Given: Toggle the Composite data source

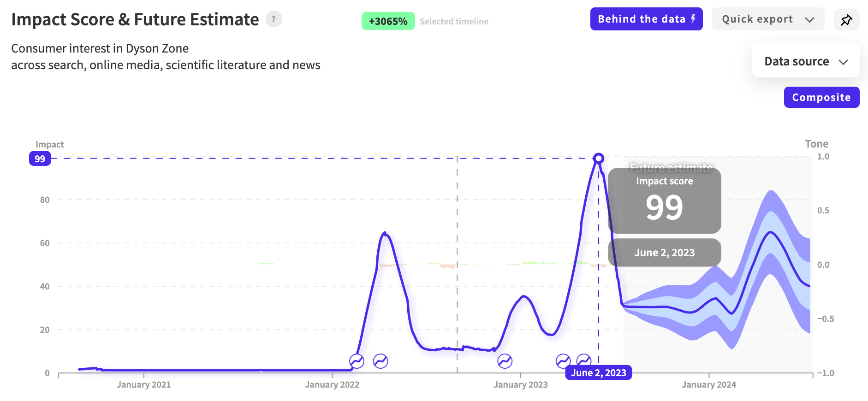Looking at the screenshot, I should coord(821,97).
